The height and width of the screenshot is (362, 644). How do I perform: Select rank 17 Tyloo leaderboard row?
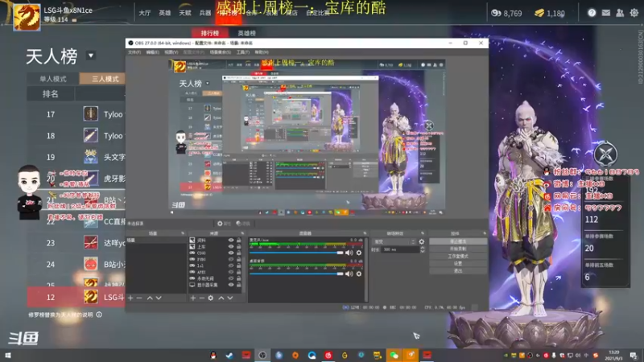coord(76,114)
